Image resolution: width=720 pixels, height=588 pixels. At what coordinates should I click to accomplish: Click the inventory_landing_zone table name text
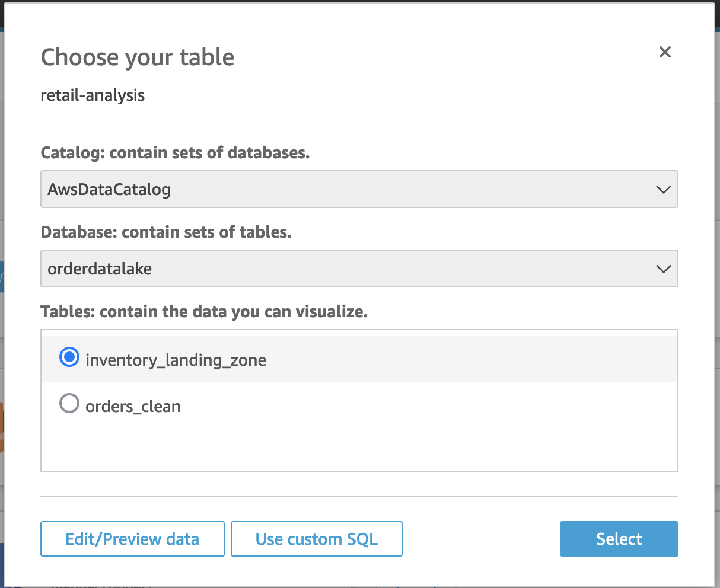pyautogui.click(x=176, y=360)
